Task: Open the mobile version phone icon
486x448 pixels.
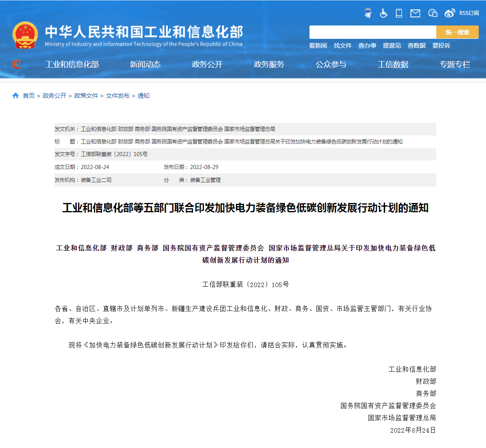Action: [399, 13]
